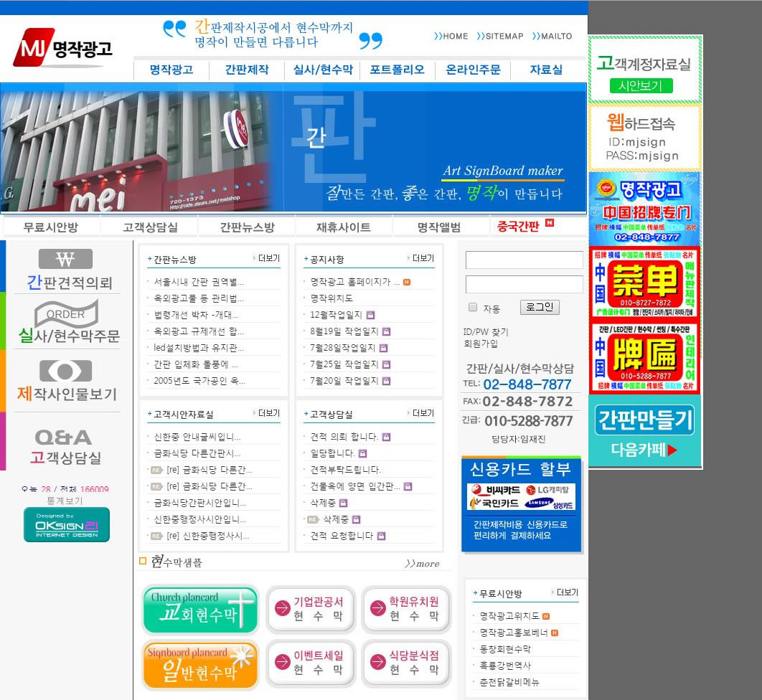Toggle the 자동 login checkbox

[x=473, y=307]
